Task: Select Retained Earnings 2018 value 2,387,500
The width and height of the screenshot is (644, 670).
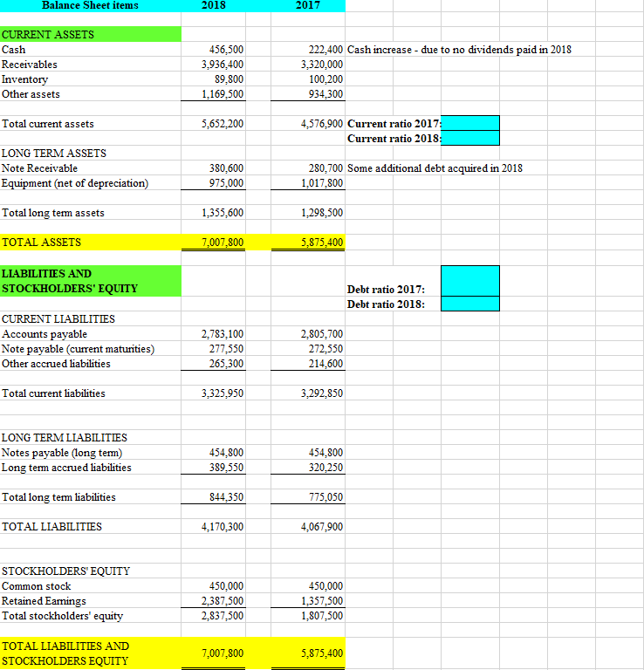Action: pyautogui.click(x=223, y=601)
